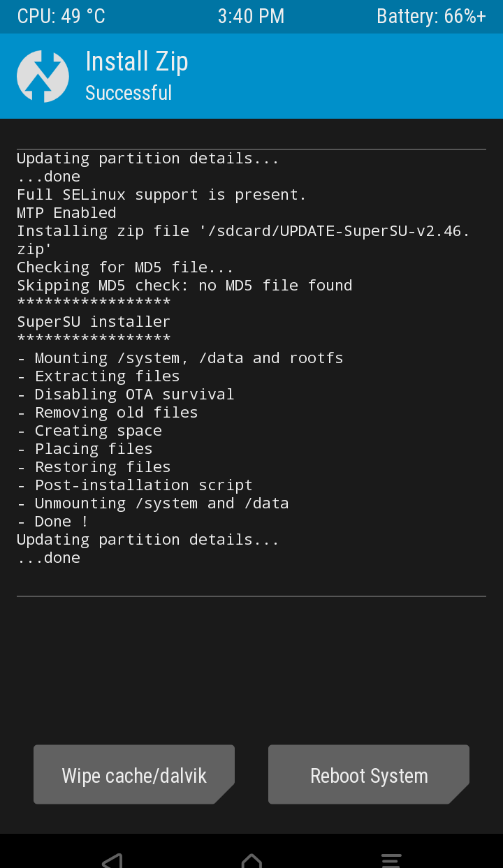Click the 'Full SELinux support is present' line

pyautogui.click(x=161, y=195)
